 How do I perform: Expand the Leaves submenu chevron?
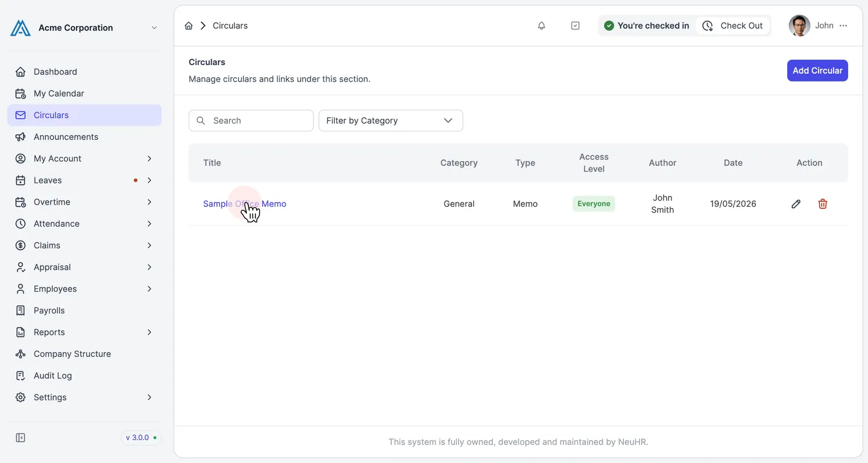pos(149,180)
